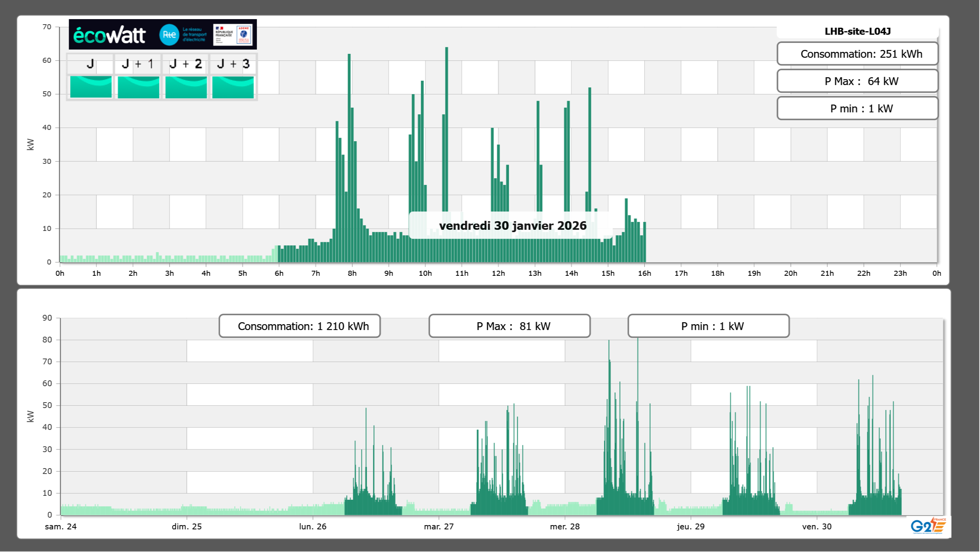Image resolution: width=980 pixels, height=552 pixels.
Task: Select the J + 1 day label
Action: click(138, 64)
